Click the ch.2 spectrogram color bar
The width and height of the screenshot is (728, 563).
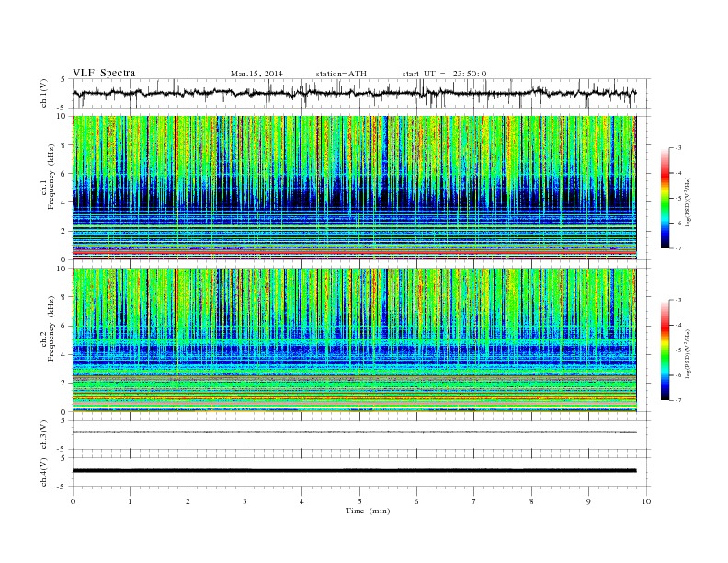coord(665,350)
